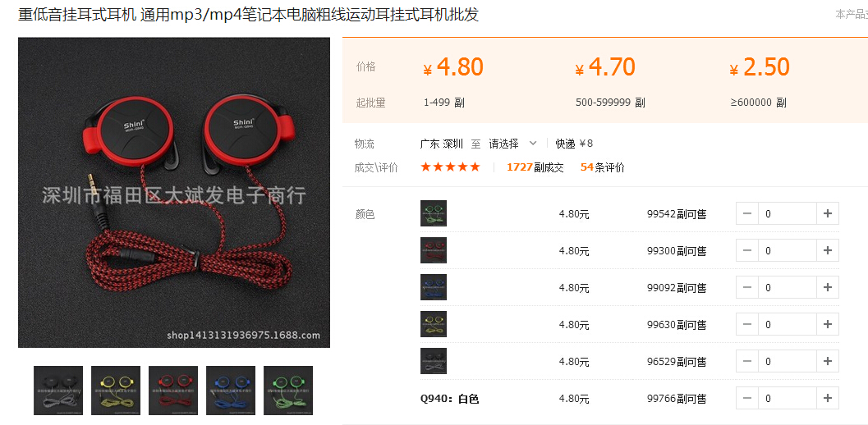The height and width of the screenshot is (425, 868).
Task: Click plus button for red earphone row
Action: pyautogui.click(x=828, y=250)
